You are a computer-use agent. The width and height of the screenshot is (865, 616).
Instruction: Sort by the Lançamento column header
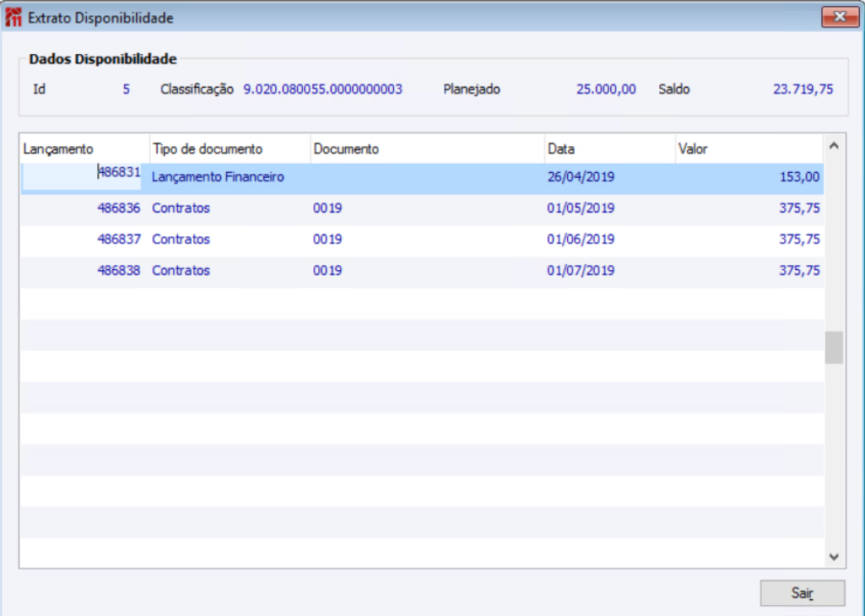[x=84, y=149]
